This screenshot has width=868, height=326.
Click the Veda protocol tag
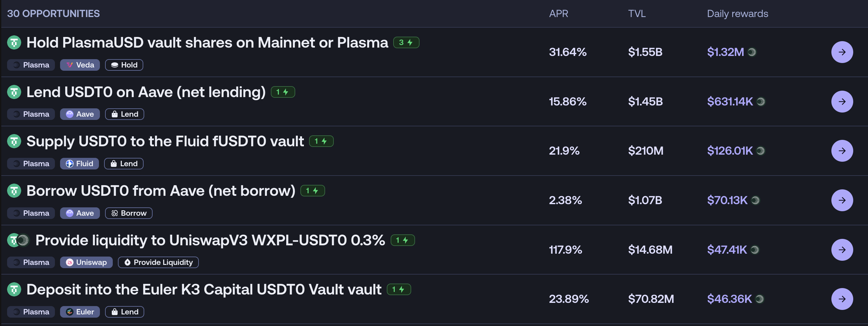tap(80, 65)
